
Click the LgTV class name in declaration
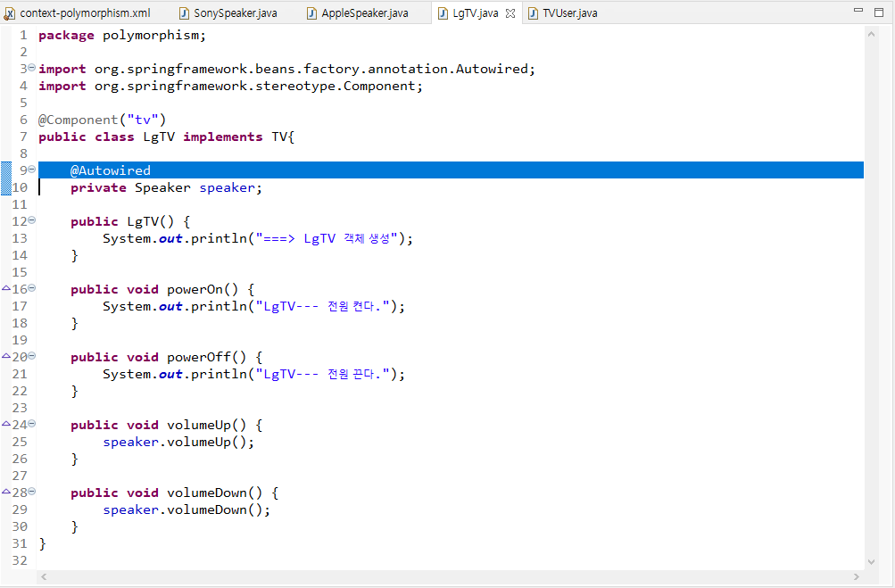point(159,137)
